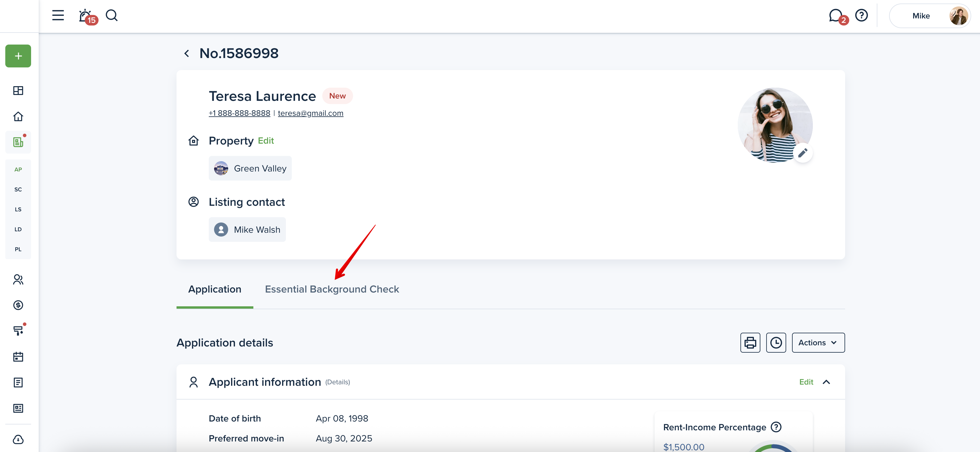Image resolution: width=980 pixels, height=452 pixels.
Task: Open properties house icon in sidebar
Action: pos(18,116)
